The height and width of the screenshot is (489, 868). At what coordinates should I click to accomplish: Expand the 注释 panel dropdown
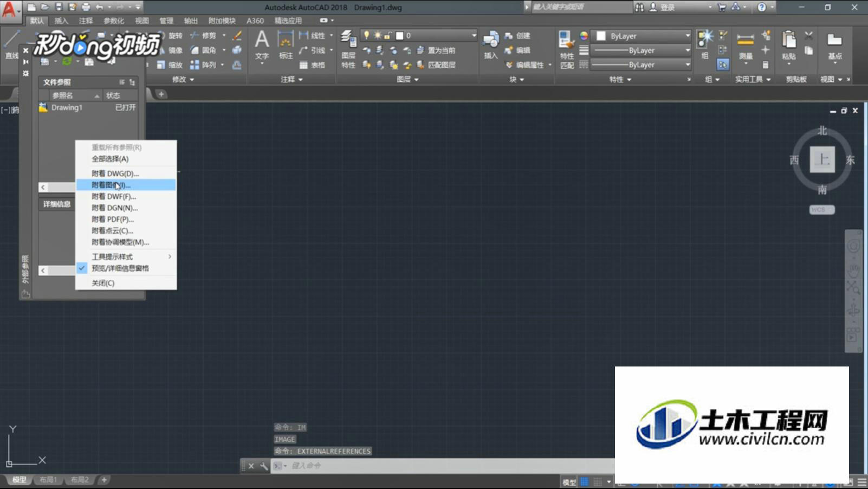(x=292, y=79)
